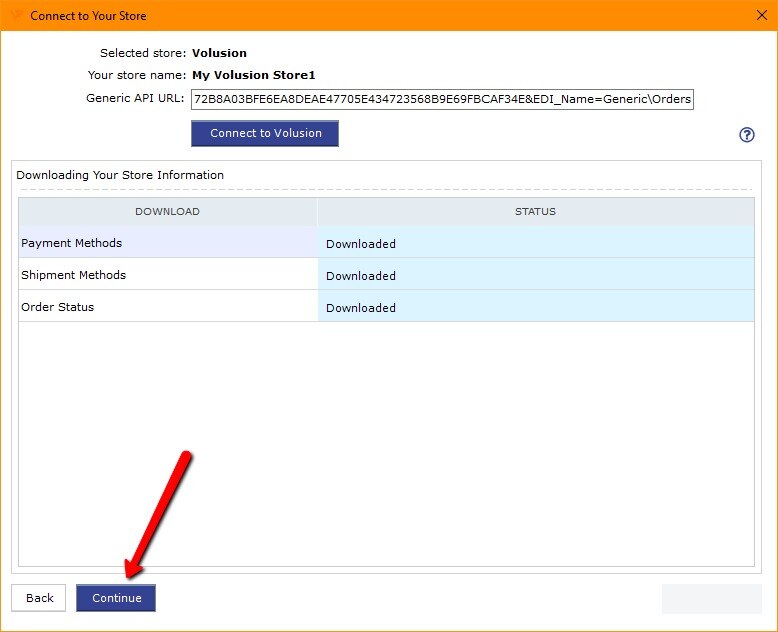
Task: Click the selected store value Volusion
Action: (x=219, y=53)
